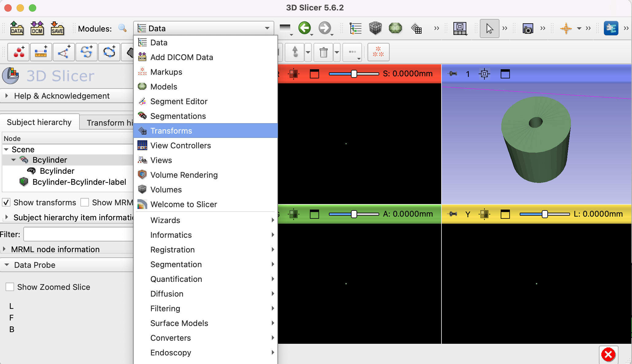Click the module search magnifier icon

coord(122,28)
